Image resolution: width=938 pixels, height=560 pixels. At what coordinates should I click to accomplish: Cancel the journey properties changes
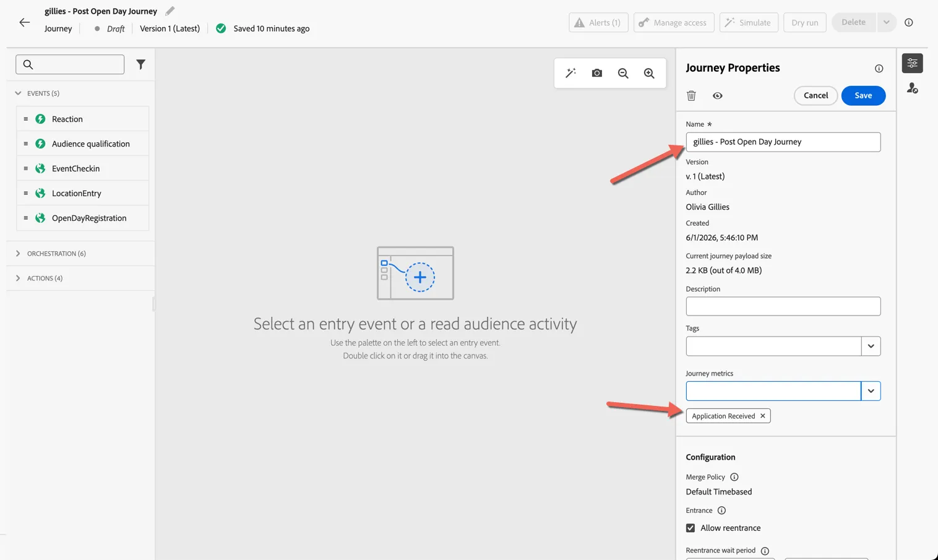coord(815,95)
